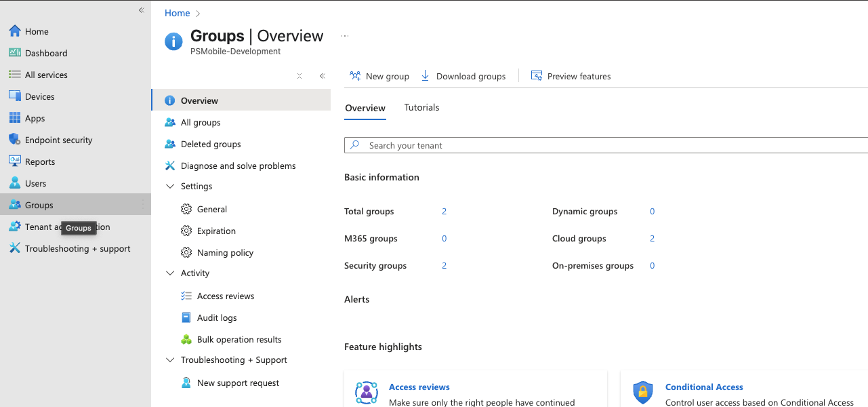Image resolution: width=868 pixels, height=407 pixels.
Task: Click the Dashboard chart icon
Action: pos(14,53)
